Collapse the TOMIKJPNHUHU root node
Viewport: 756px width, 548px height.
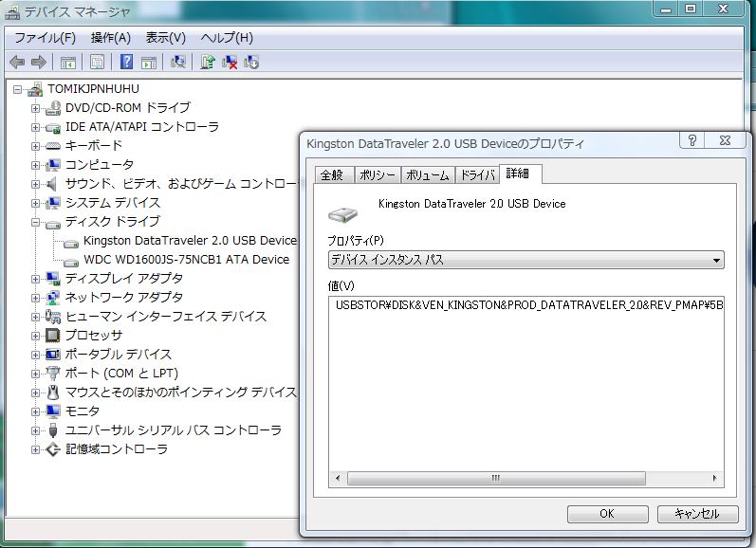(x=17, y=89)
